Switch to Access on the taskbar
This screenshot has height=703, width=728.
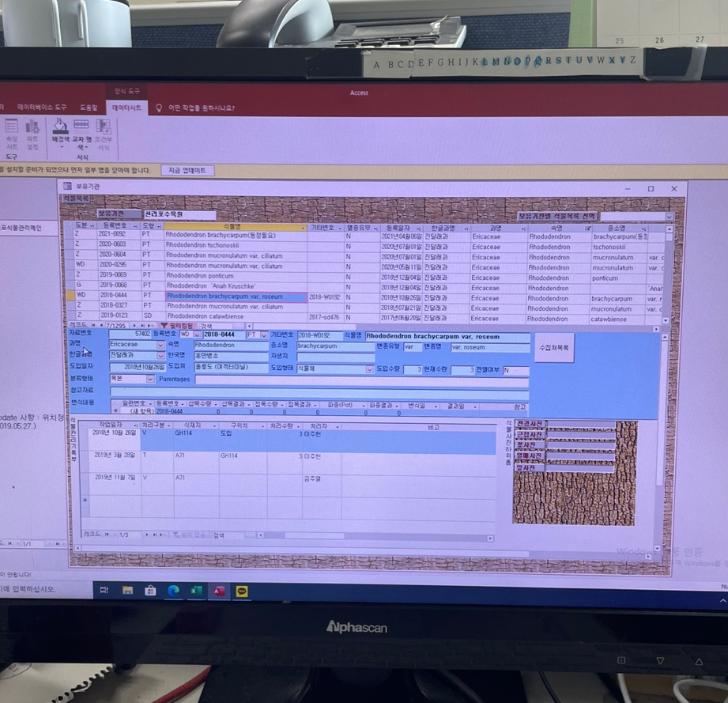pos(219,591)
